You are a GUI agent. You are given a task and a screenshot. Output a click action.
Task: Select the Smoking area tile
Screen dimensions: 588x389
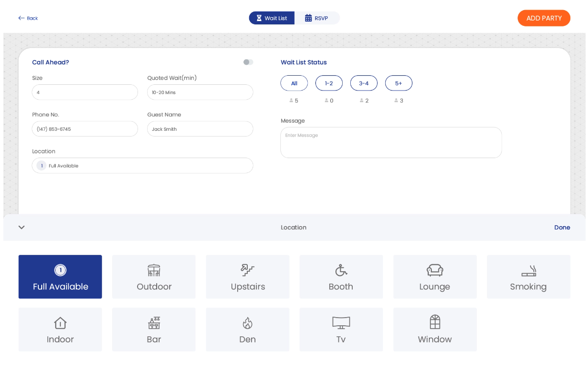tap(529, 277)
